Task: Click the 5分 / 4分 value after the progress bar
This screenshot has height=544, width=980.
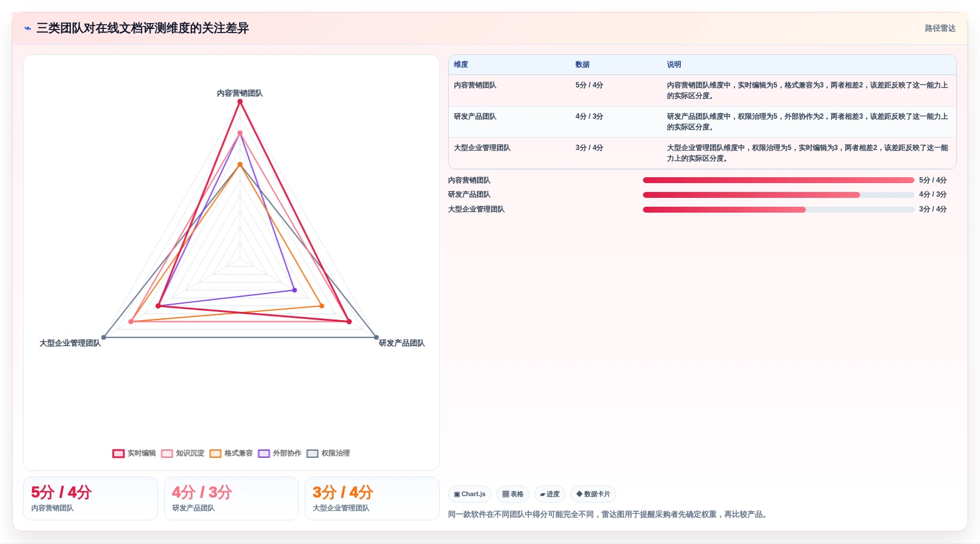Action: pos(933,180)
